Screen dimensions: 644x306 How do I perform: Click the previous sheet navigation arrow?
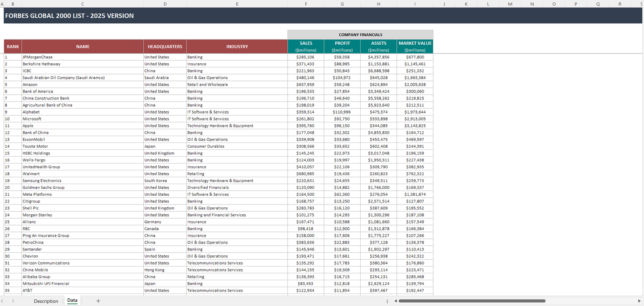pos(2,301)
